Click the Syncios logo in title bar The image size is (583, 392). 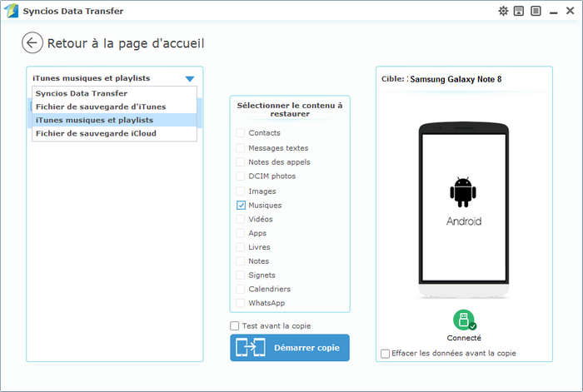11,11
